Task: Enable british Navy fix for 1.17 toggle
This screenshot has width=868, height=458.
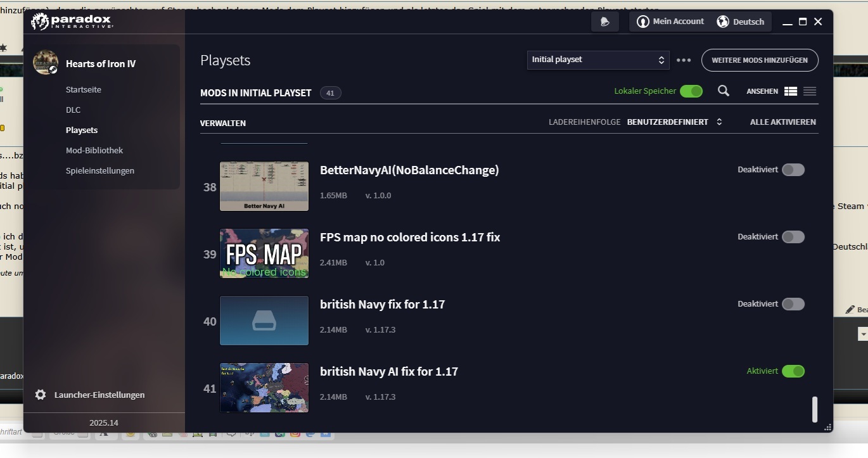Action: (793, 304)
